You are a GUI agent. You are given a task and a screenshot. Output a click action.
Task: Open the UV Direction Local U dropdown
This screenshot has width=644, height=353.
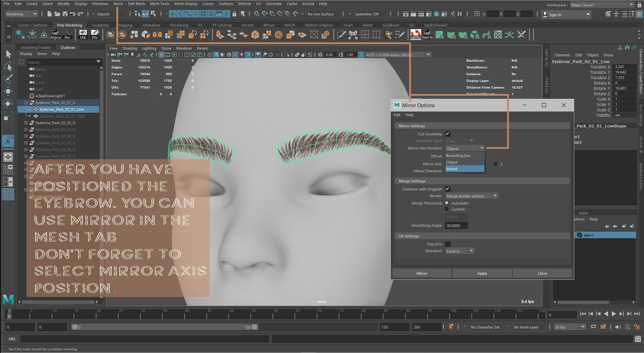pos(460,251)
